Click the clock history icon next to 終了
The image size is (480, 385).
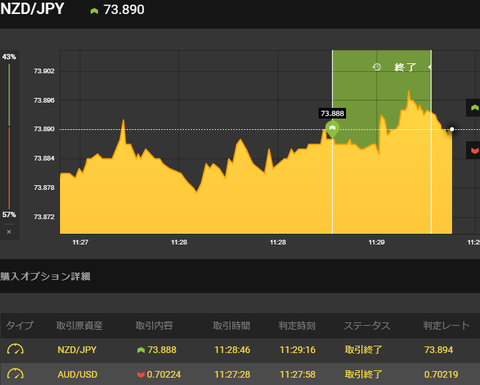pos(377,67)
